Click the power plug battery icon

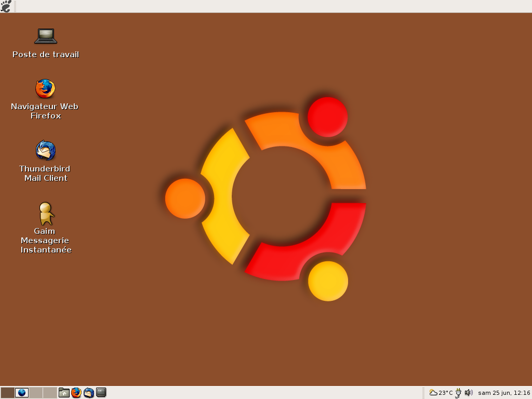point(458,393)
